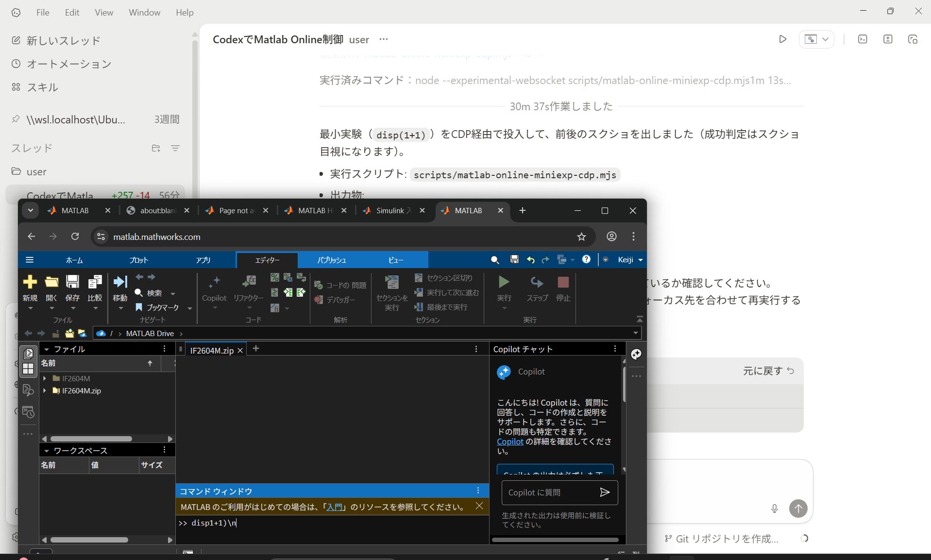931x560 pixels.
Task: Click the Compare (比較) icon
Action: coord(95,282)
